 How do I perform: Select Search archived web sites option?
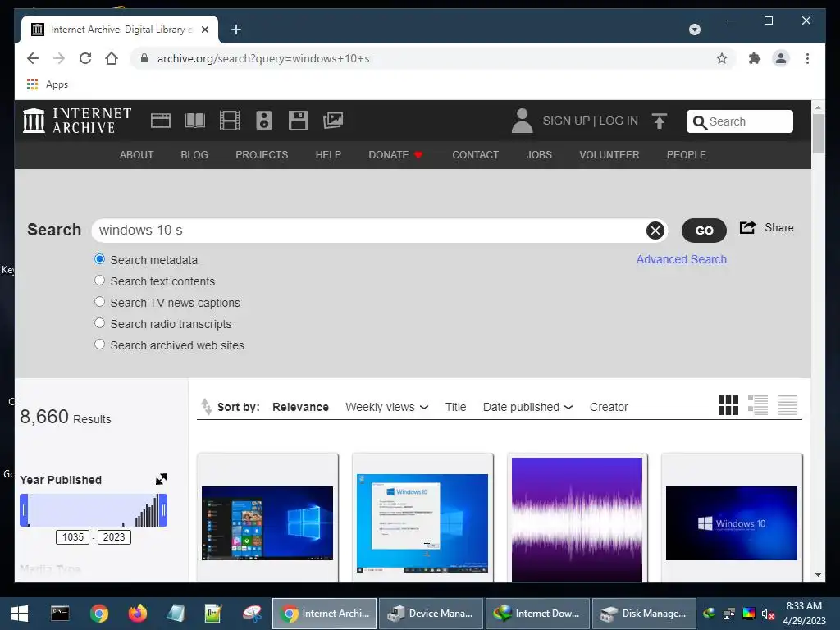pos(99,345)
